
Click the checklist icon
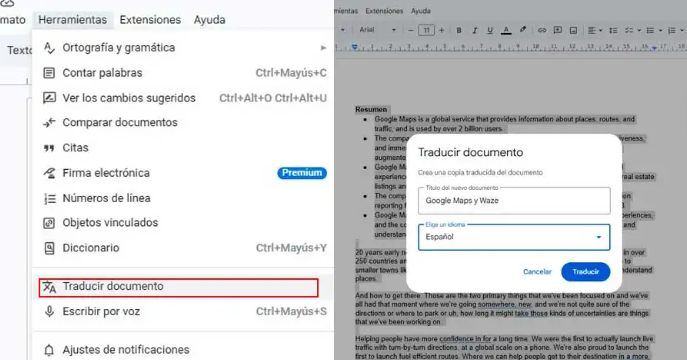pyautogui.click(x=629, y=30)
